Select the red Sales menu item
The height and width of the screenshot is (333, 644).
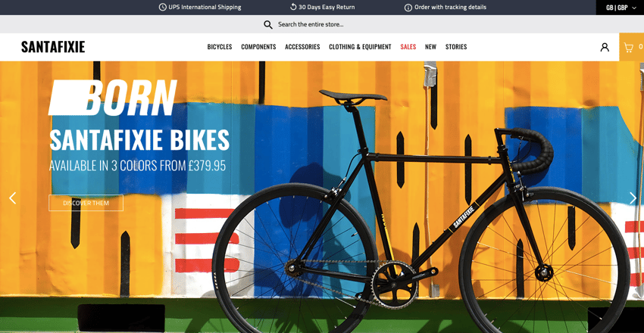click(x=408, y=47)
